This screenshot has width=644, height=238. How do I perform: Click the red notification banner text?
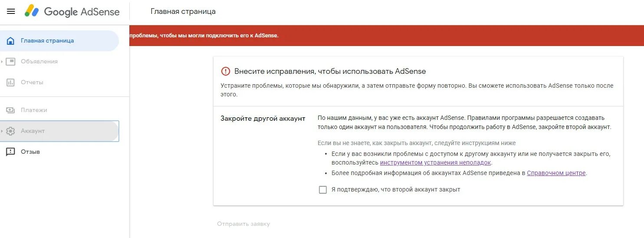click(x=204, y=36)
